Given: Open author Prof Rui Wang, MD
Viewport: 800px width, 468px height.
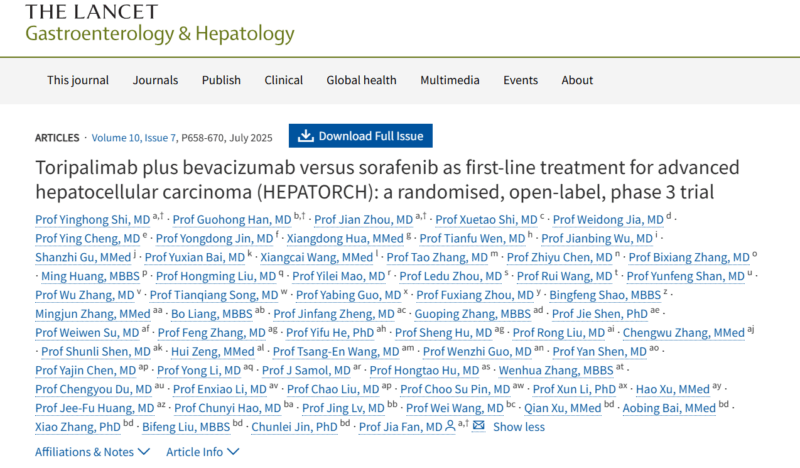Looking at the screenshot, I should (564, 277).
